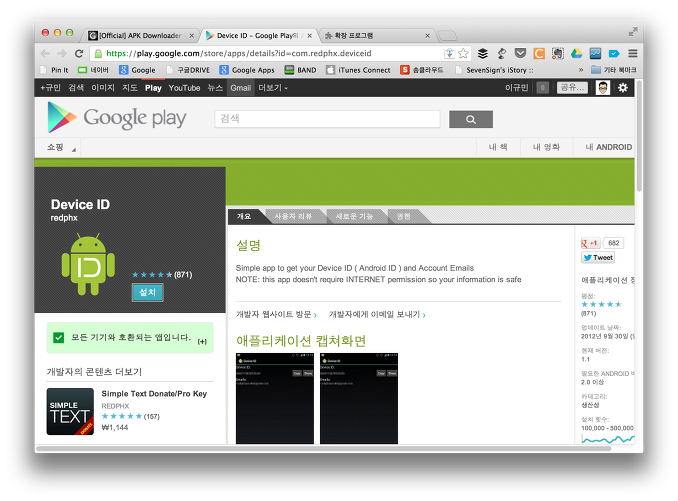Click the new tab button

click(448, 35)
